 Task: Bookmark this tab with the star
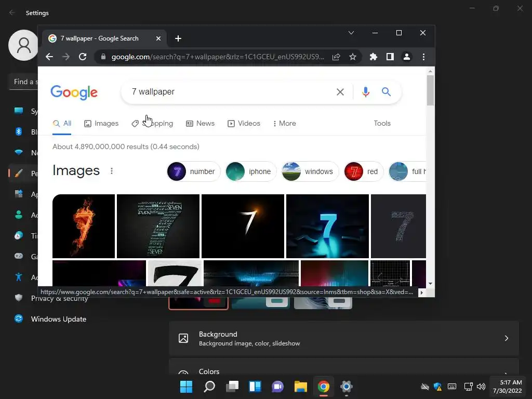(353, 57)
